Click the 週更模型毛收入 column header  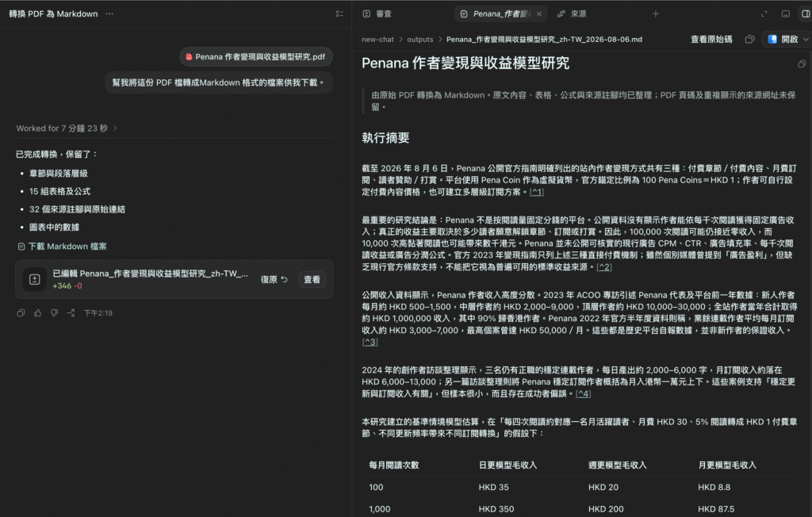[x=617, y=465]
